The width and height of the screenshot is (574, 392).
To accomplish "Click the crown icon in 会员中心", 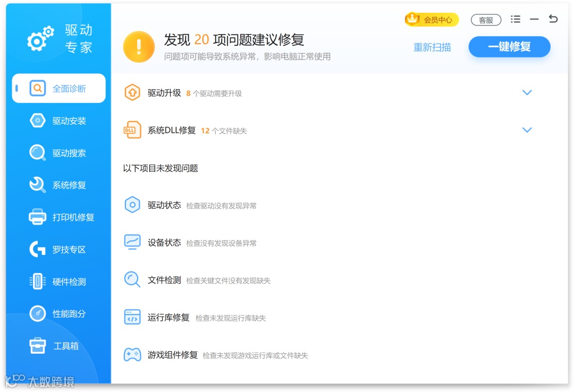I will point(412,19).
